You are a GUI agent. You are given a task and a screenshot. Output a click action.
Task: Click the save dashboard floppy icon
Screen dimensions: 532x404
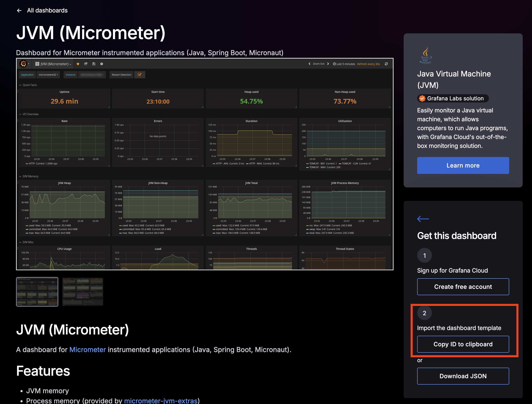(94, 64)
